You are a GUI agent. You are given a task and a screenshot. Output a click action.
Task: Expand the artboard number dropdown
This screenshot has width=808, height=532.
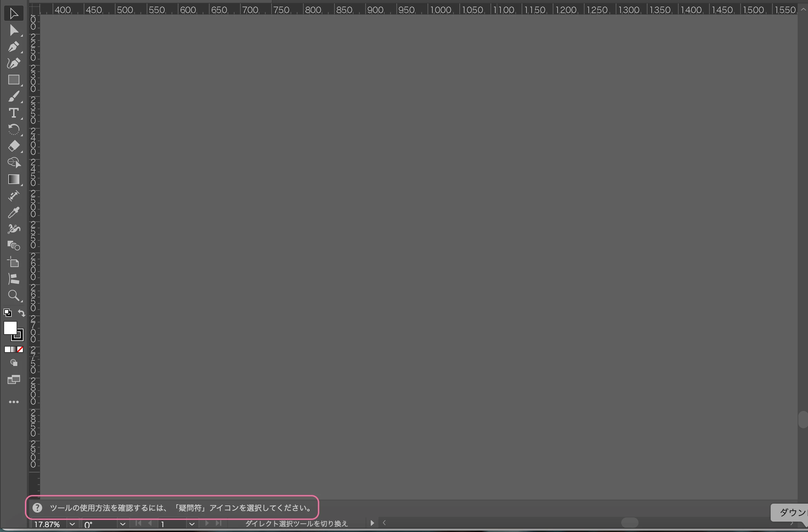tap(192, 524)
